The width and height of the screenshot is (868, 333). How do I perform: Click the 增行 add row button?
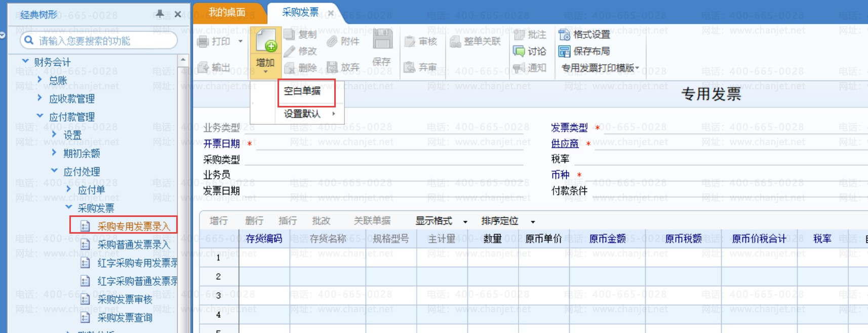pos(218,221)
